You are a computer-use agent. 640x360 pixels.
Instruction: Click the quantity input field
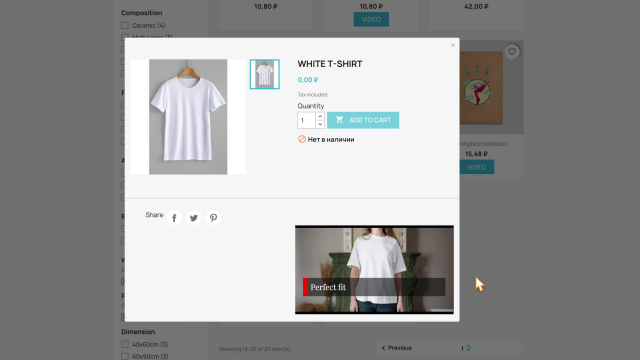307,120
